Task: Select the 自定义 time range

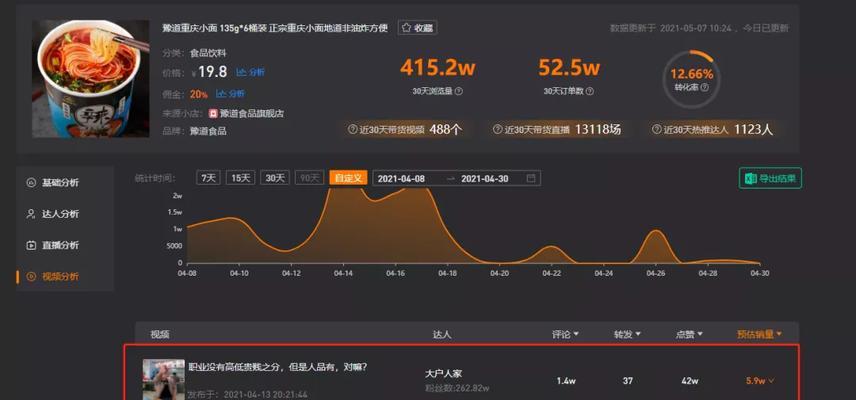Action: pyautogui.click(x=348, y=178)
